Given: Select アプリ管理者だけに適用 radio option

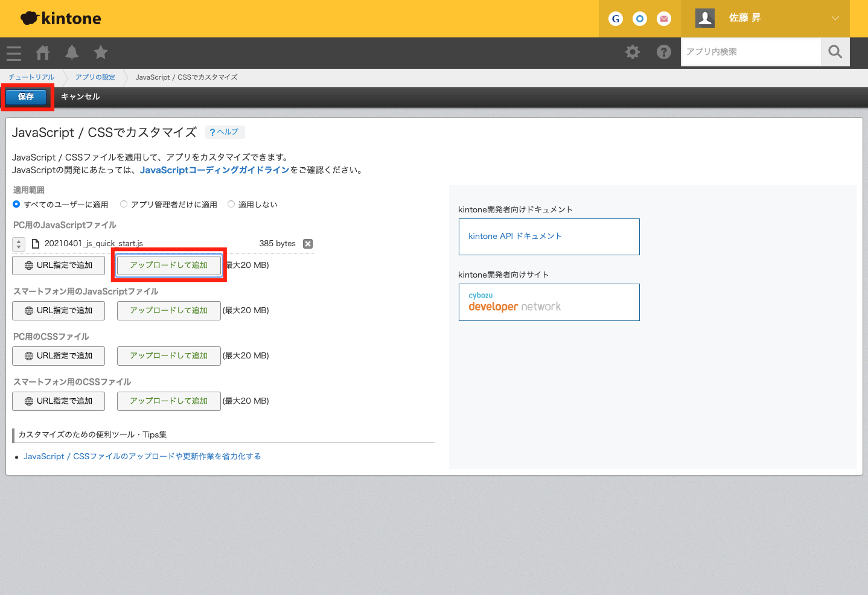Looking at the screenshot, I should (x=124, y=205).
